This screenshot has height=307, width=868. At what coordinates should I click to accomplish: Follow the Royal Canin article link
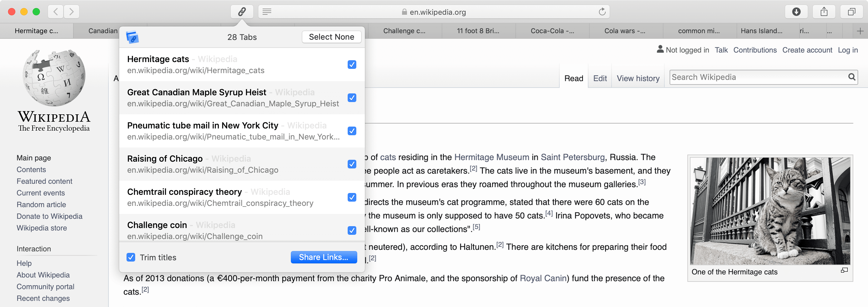point(543,278)
